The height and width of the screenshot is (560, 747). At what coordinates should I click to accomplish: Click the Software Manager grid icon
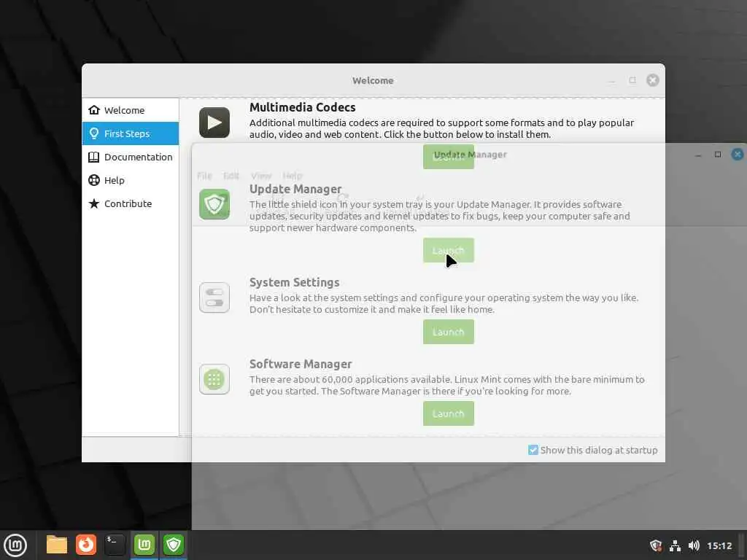214,379
